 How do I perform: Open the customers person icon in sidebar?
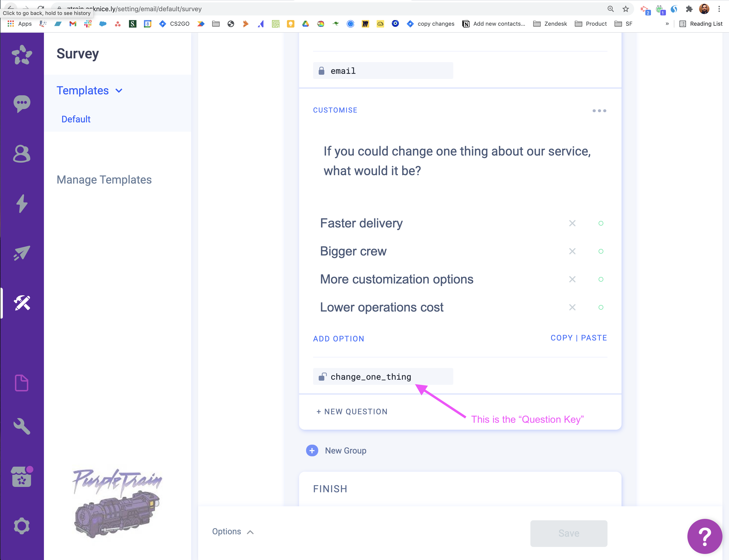point(22,154)
